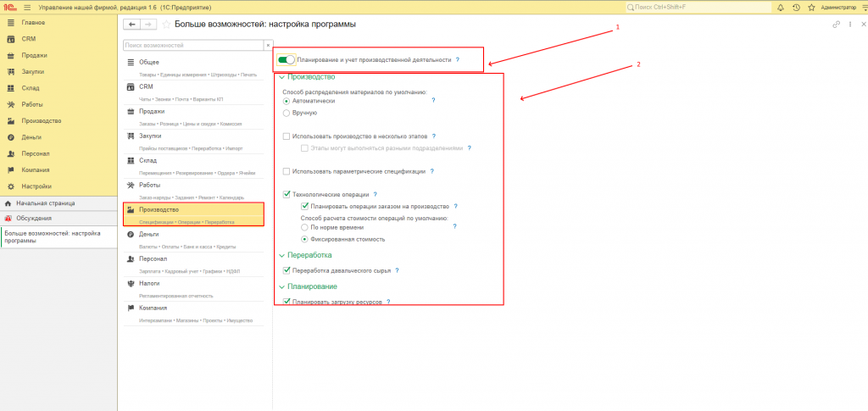Open help for Использовать производство в несколько этапов
Image resolution: width=868 pixels, height=411 pixels.
[434, 136]
